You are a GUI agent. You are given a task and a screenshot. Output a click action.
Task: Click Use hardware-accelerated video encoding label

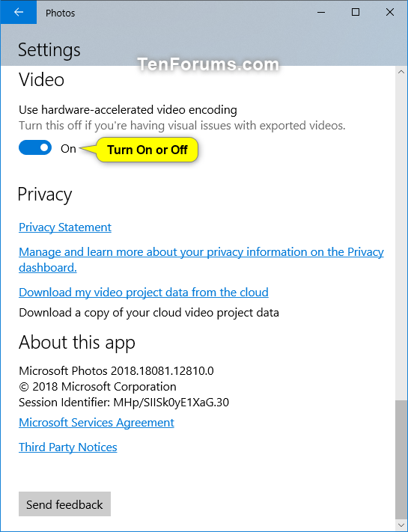click(x=128, y=110)
